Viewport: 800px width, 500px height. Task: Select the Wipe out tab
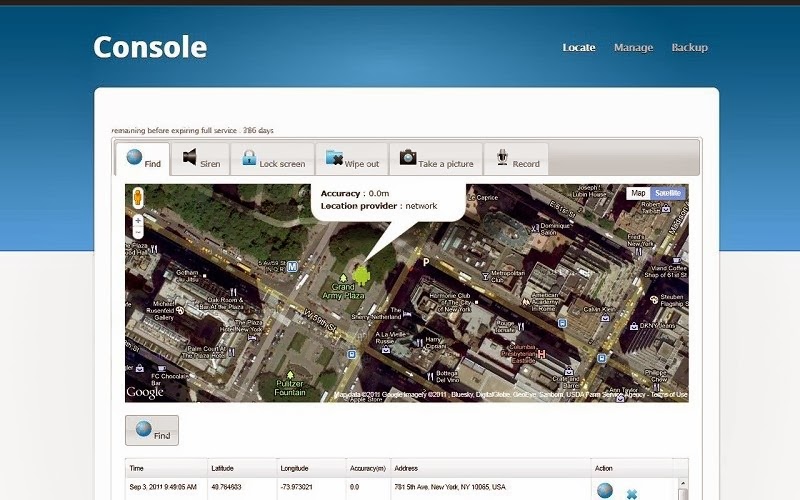click(x=352, y=159)
